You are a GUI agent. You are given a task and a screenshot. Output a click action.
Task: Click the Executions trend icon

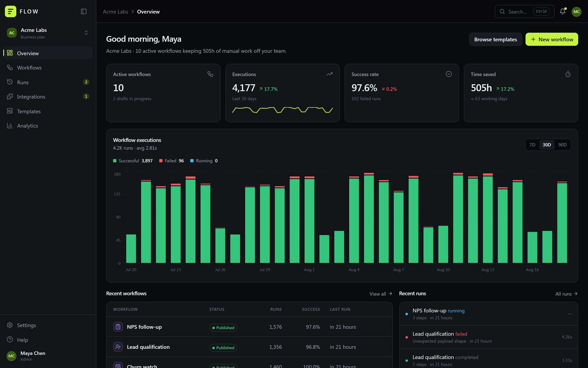click(x=329, y=74)
